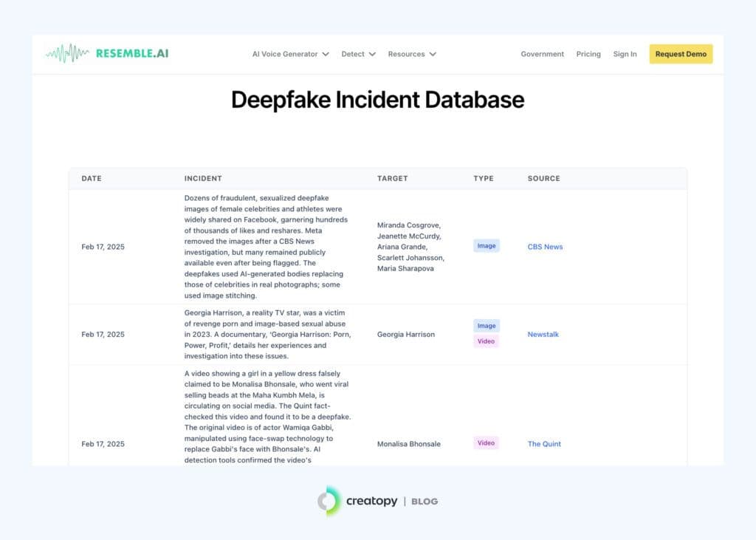Open the Resources dropdown
Viewport: 756px width, 540px height.
tap(411, 54)
